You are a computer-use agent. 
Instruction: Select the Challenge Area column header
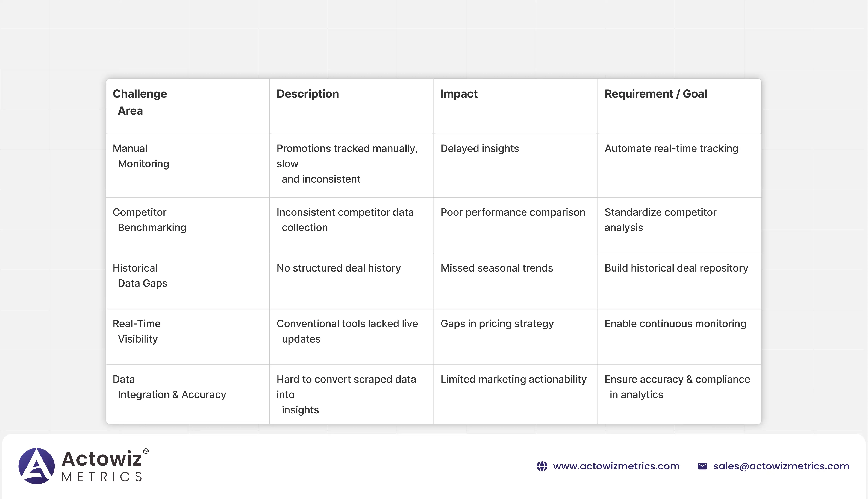(140, 102)
